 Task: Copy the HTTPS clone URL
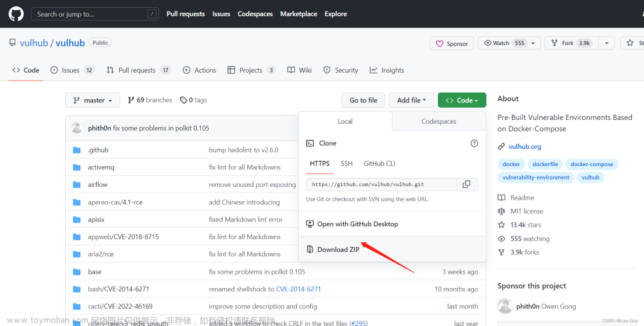[467, 184]
